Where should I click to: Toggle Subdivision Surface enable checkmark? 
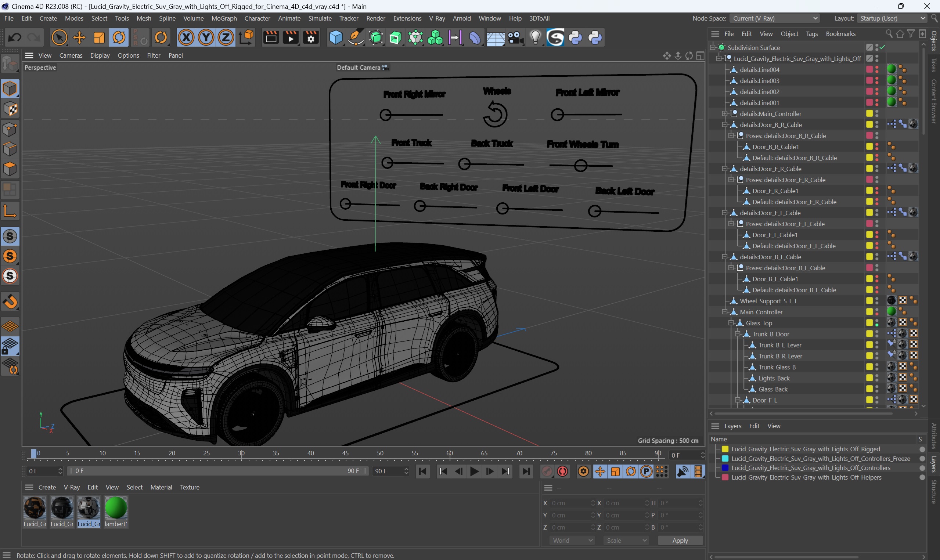pos(883,47)
